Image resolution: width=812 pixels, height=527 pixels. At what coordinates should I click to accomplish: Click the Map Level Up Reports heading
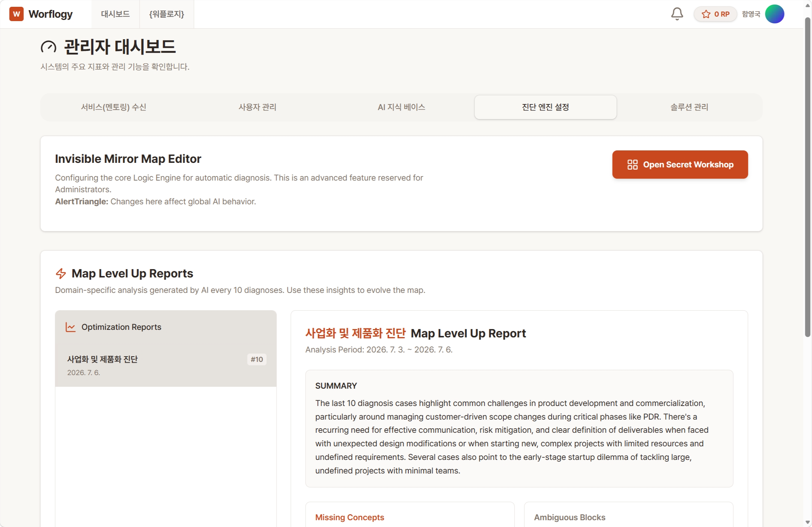(x=132, y=273)
